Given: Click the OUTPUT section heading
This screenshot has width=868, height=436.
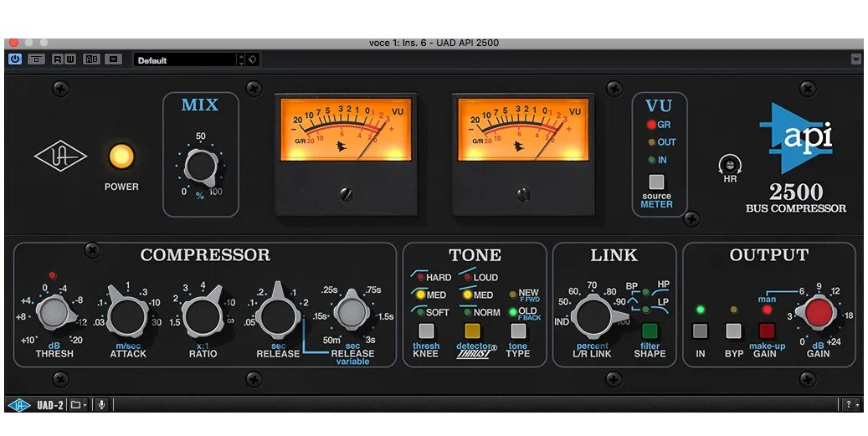Looking at the screenshot, I should click(768, 254).
